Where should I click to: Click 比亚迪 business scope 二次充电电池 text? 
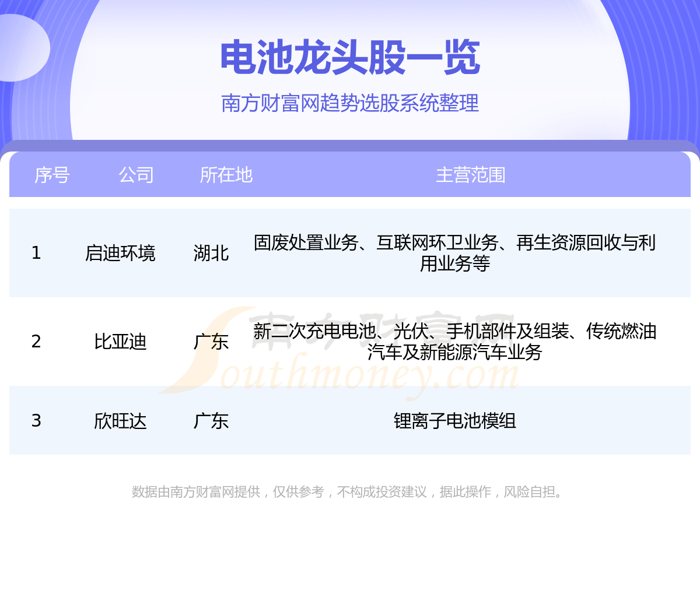[x=323, y=331]
